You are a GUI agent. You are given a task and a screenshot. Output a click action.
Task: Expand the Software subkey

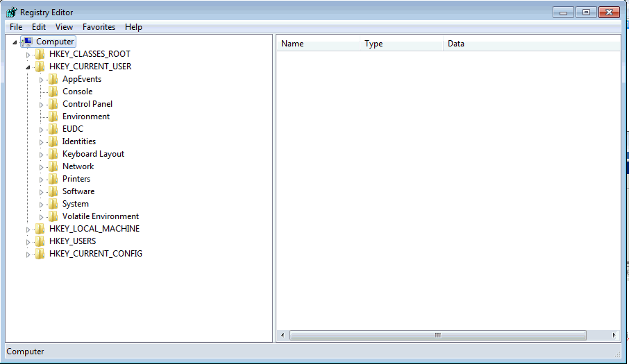pos(41,192)
